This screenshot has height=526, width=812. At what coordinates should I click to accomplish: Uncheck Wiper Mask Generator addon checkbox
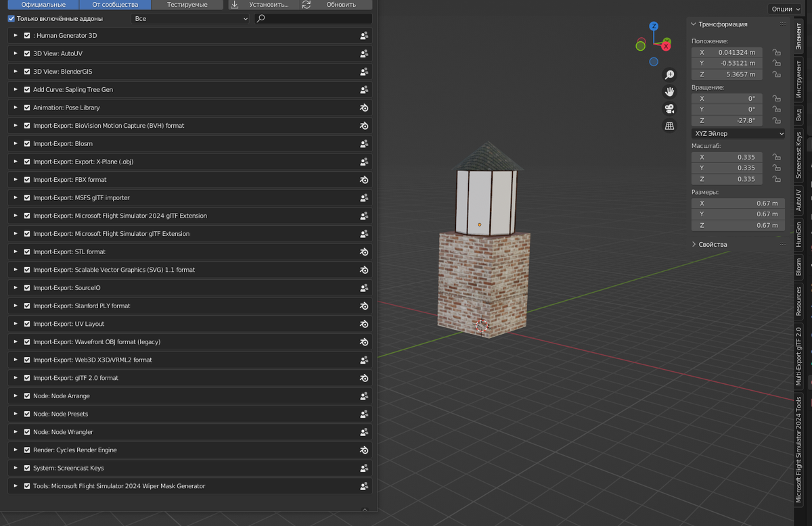27,486
